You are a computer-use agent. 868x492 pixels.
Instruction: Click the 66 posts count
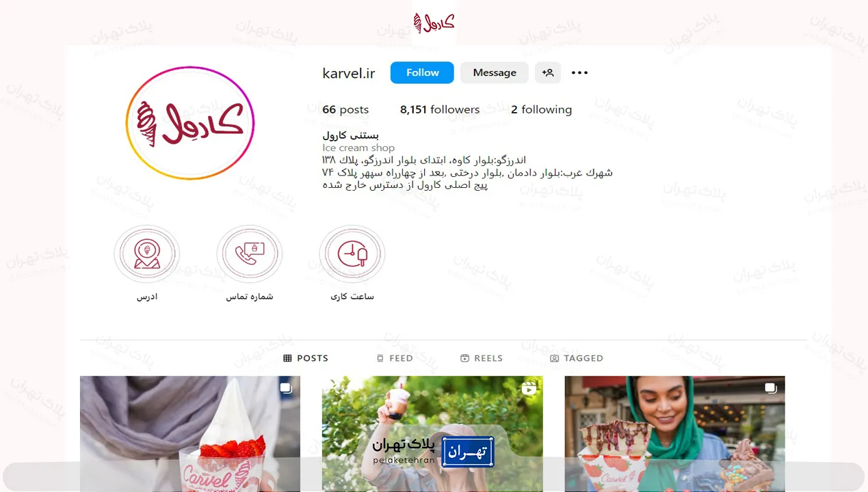click(345, 109)
